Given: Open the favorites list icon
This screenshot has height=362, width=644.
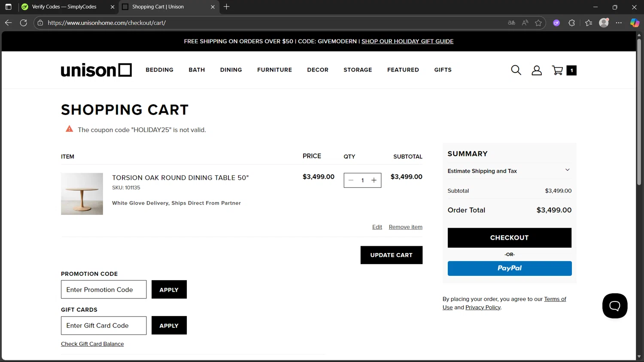Looking at the screenshot, I should tap(589, 23).
